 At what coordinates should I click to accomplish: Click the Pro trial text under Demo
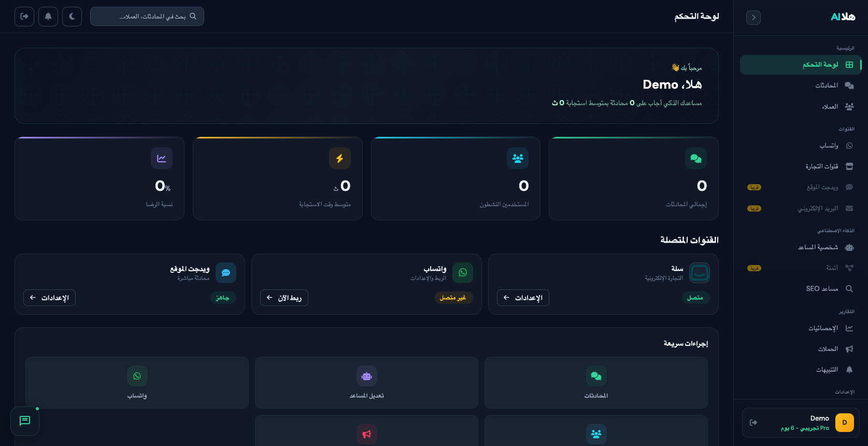[x=805, y=428]
